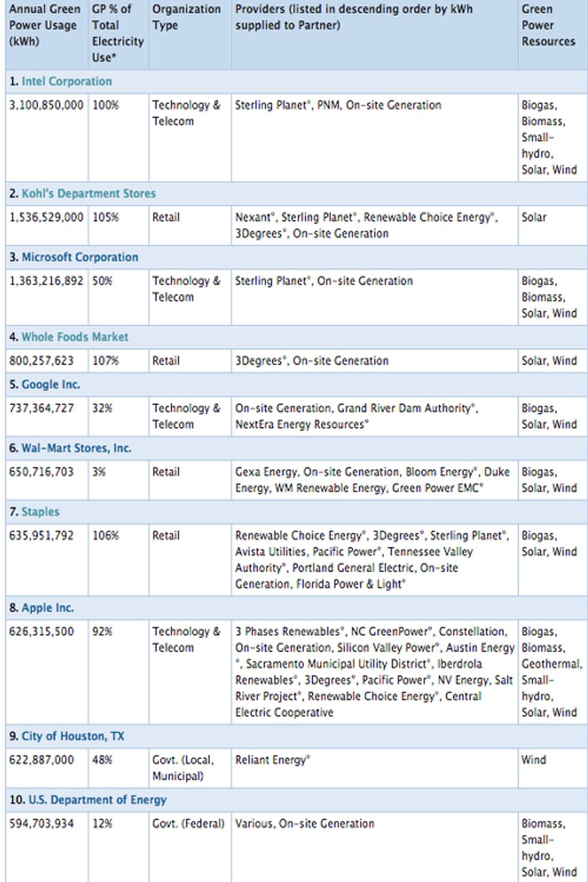Click the Google Inc. link

51,385
